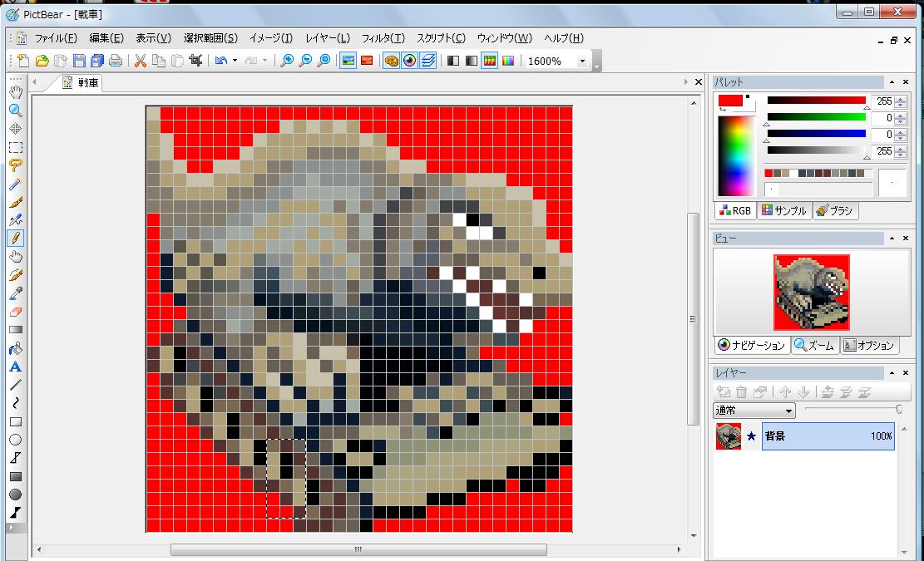The height and width of the screenshot is (561, 924).
Task: Select the outlined Ellipse shape tool
Action: (16, 440)
